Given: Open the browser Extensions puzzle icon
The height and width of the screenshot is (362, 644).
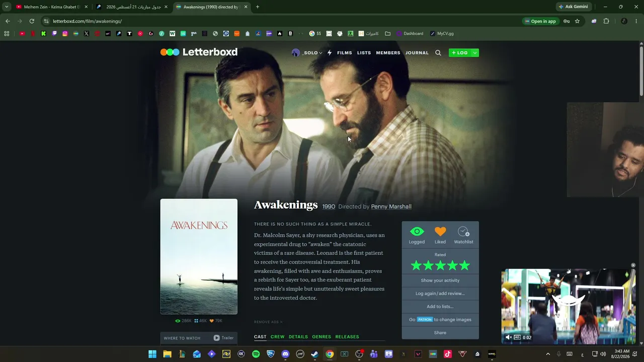Looking at the screenshot, I should 606,21.
